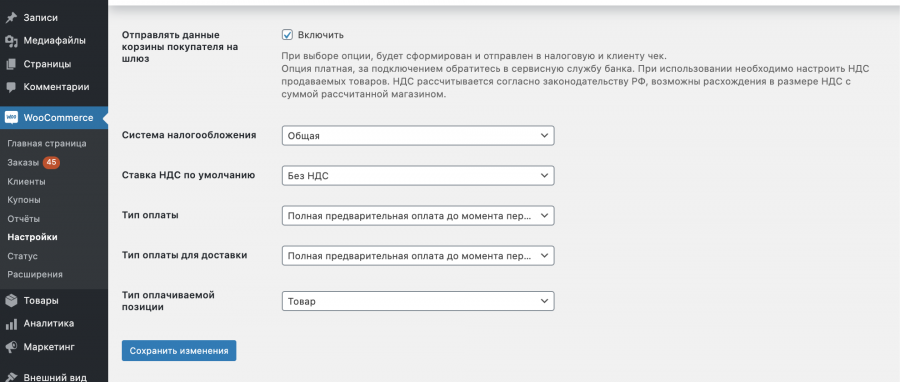The height and width of the screenshot is (382, 900).
Task: Click the Товары box icon
Action: [x=11, y=301]
